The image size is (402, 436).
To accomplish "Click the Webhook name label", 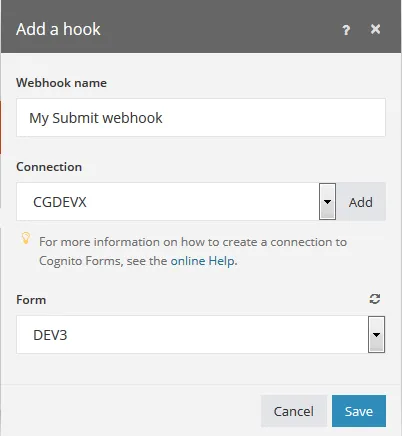I will [x=61, y=83].
